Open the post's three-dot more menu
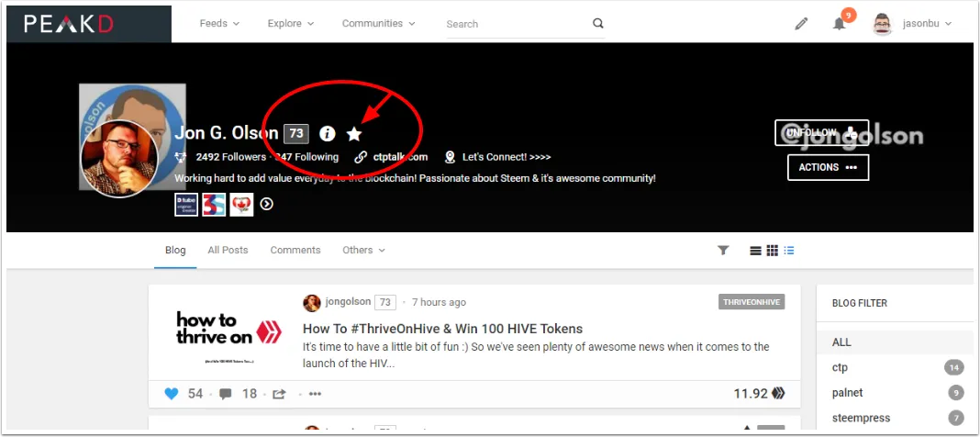This screenshot has height=437, width=980. coord(315,394)
